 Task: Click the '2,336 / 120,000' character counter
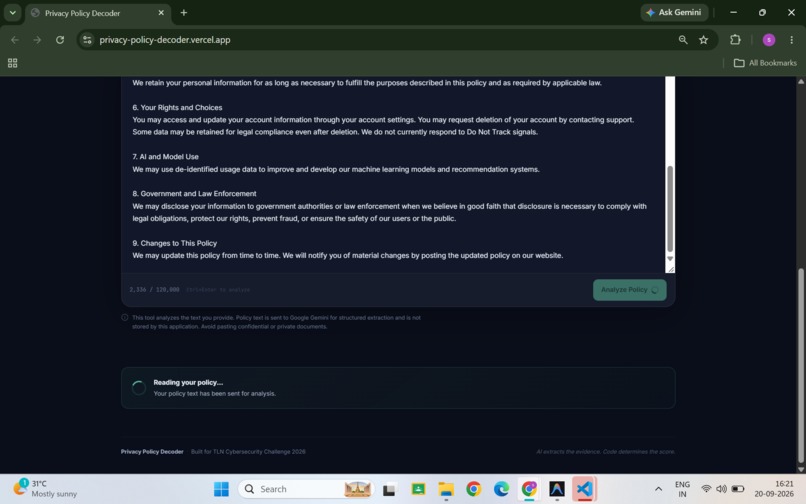pos(154,290)
